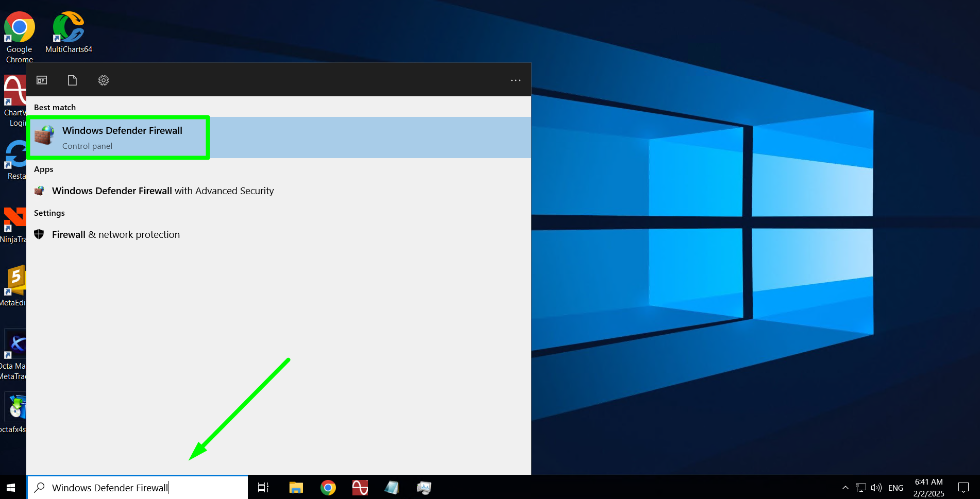Click in the taskbar search input field
980x499 pixels.
138,487
